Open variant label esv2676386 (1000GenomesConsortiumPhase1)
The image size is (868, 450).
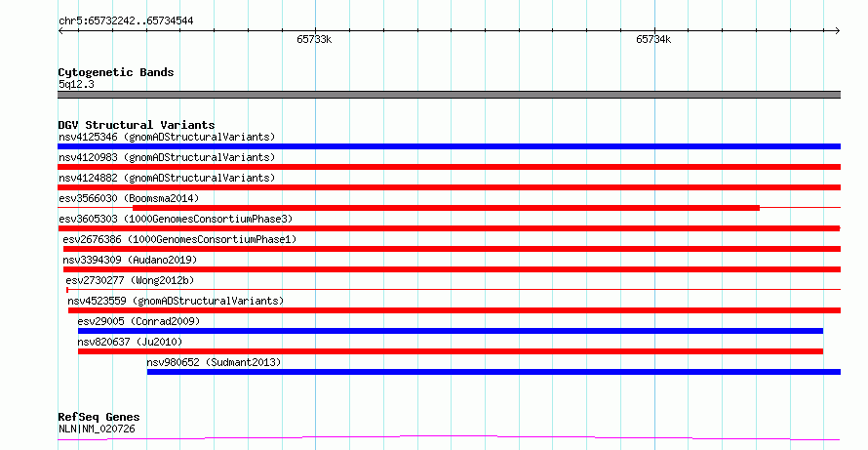179,239
